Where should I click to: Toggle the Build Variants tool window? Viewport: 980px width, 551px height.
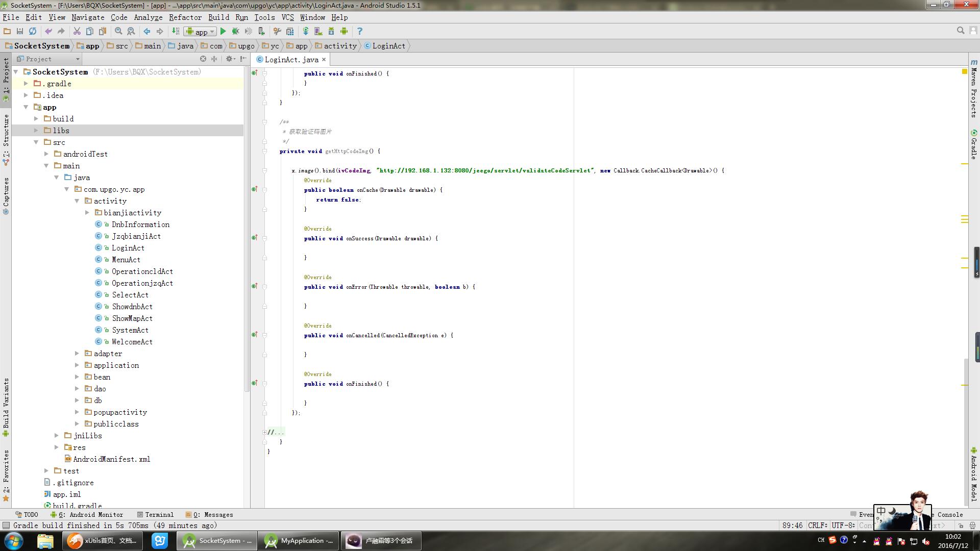point(6,407)
